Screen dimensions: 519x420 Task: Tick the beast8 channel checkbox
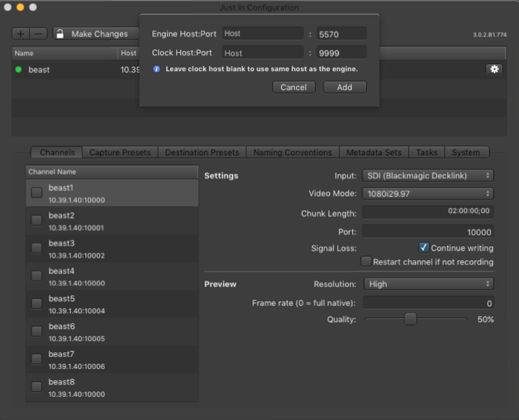(x=36, y=387)
